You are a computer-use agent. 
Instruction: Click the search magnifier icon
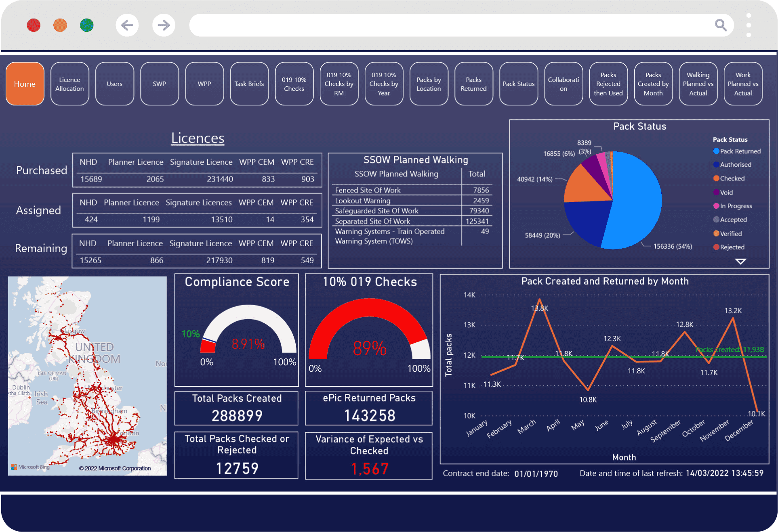(721, 25)
